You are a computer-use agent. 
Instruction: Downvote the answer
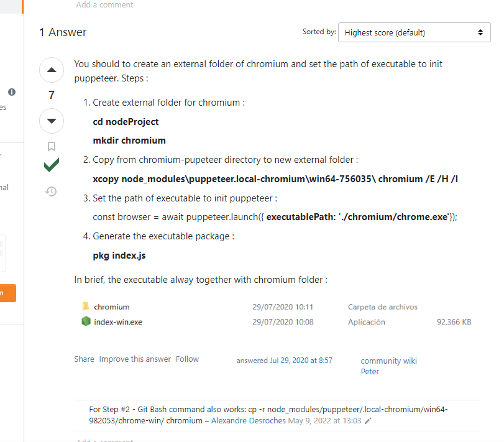(x=52, y=121)
